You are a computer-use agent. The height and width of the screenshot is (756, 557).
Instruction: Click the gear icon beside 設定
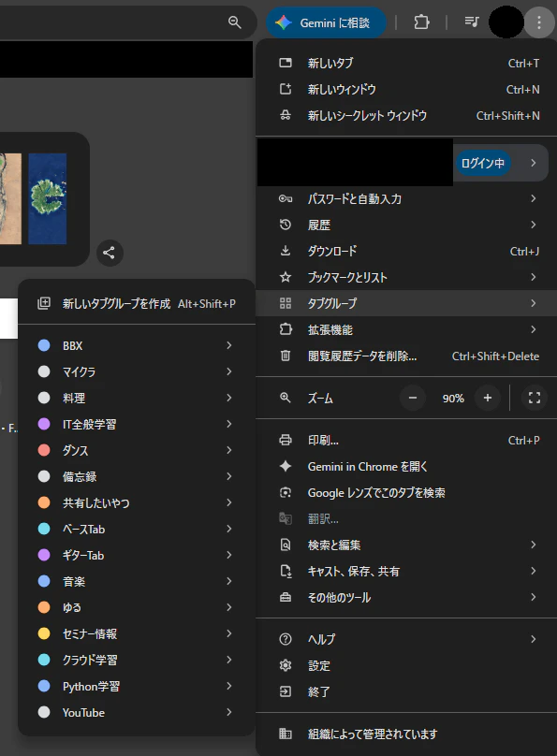(286, 665)
